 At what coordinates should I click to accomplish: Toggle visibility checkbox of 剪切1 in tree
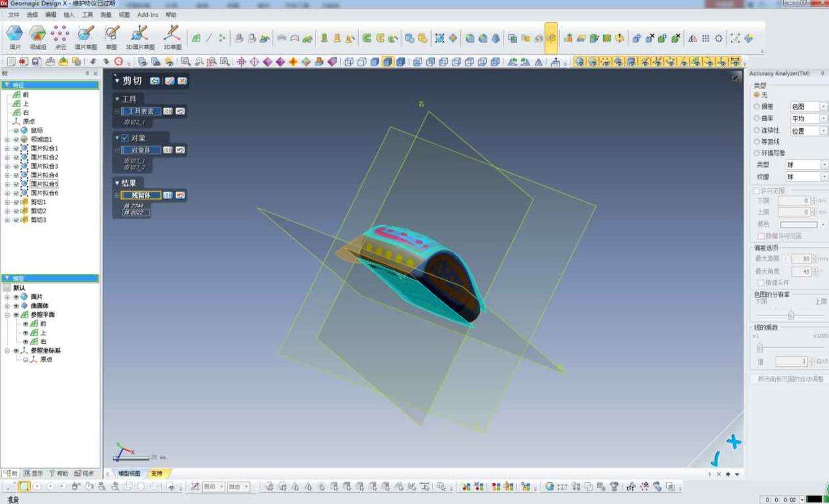tap(16, 202)
